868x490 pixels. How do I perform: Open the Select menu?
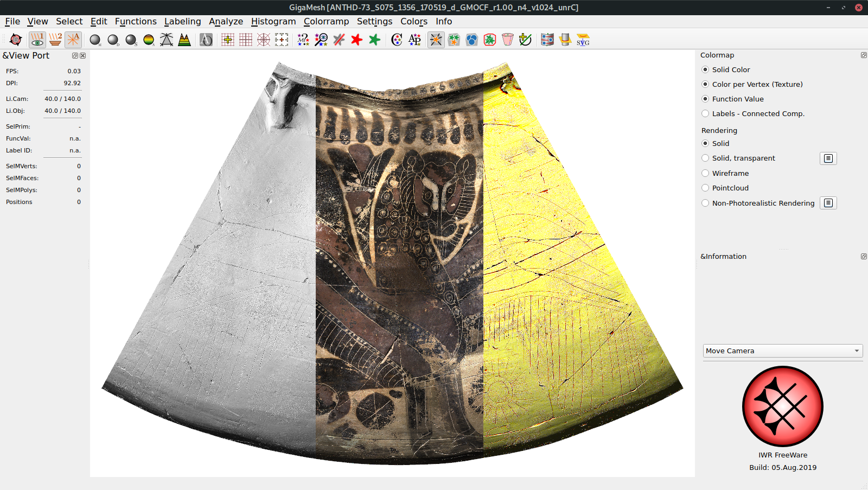(69, 21)
